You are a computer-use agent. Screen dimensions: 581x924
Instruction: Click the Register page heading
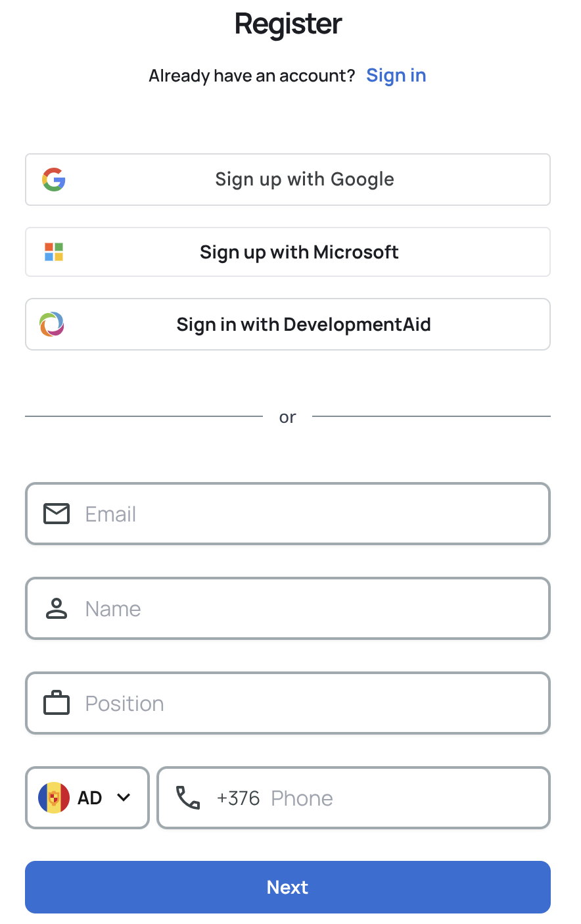(x=288, y=24)
